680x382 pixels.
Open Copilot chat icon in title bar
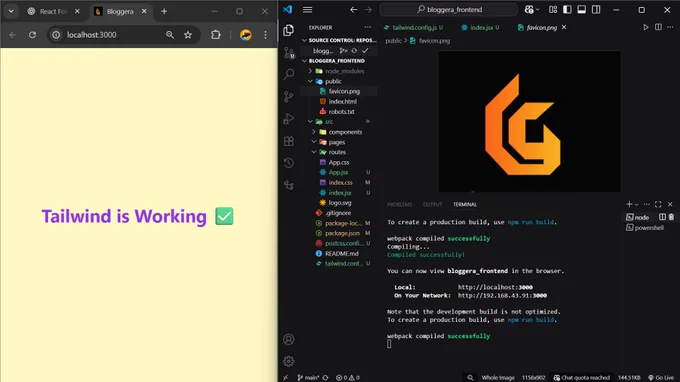pos(529,10)
